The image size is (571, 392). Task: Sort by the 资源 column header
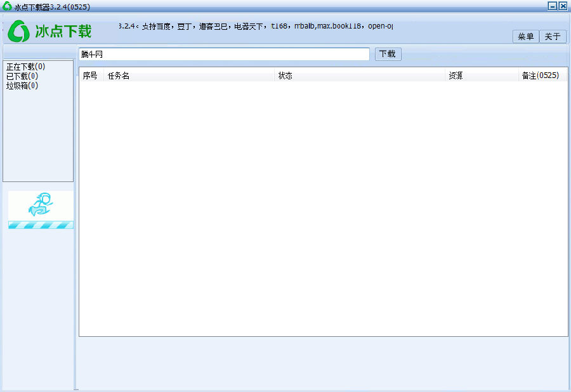click(482, 75)
